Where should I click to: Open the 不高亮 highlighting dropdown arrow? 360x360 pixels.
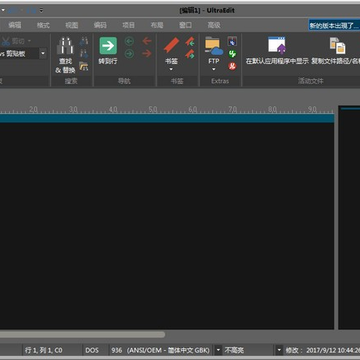click(x=279, y=350)
